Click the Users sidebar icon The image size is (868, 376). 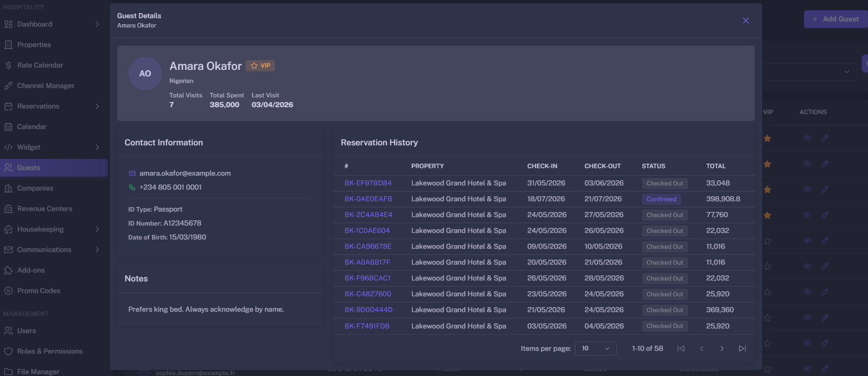[8, 331]
